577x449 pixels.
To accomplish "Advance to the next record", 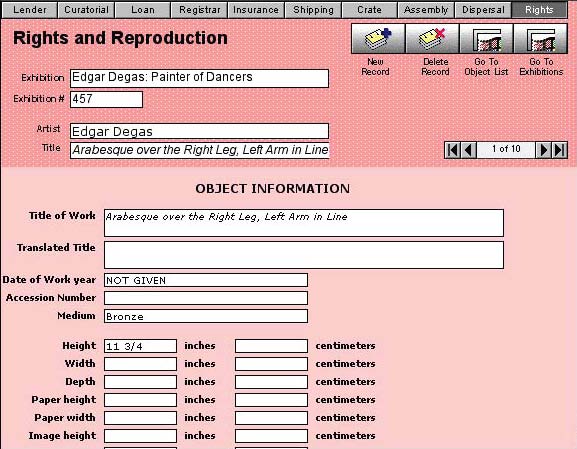I will 544,150.
